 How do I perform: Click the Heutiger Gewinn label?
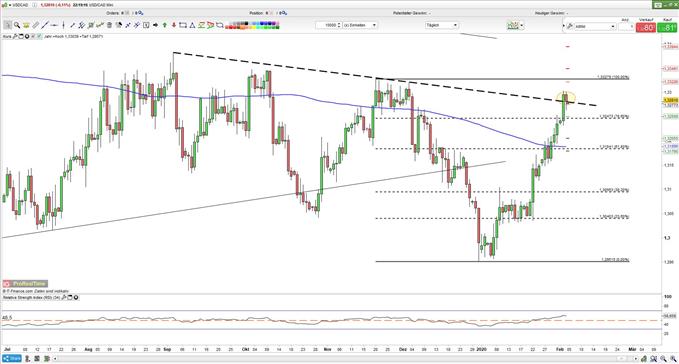(550, 13)
